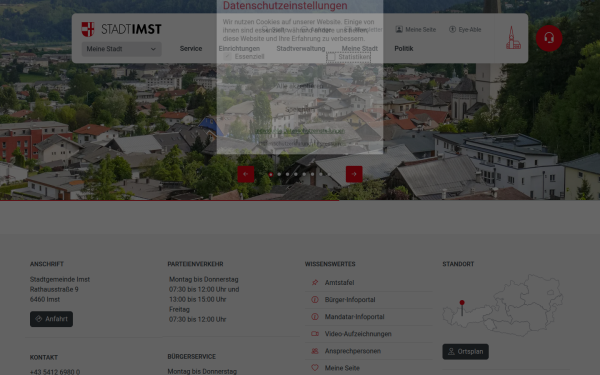Image resolution: width=600 pixels, height=375 pixels.
Task: Open the Stadtverwaltung menu
Action: pyautogui.click(x=301, y=49)
